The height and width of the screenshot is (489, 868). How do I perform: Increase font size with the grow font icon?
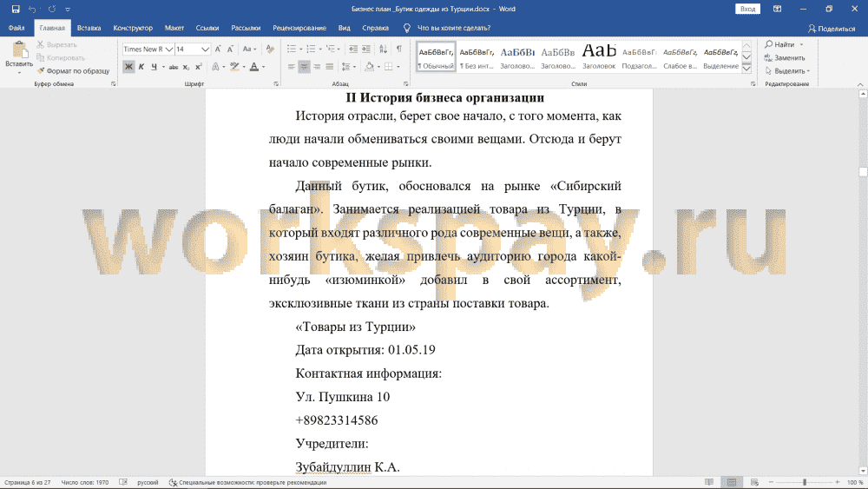point(218,50)
